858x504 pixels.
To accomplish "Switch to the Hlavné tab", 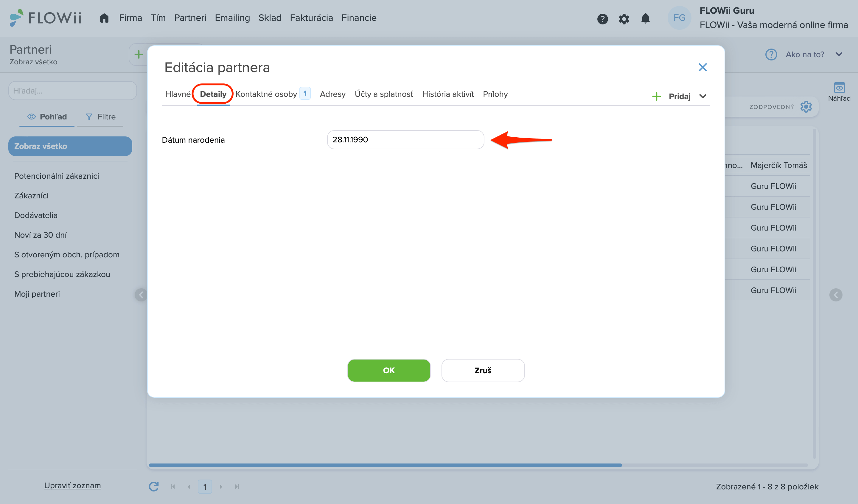I will point(178,94).
